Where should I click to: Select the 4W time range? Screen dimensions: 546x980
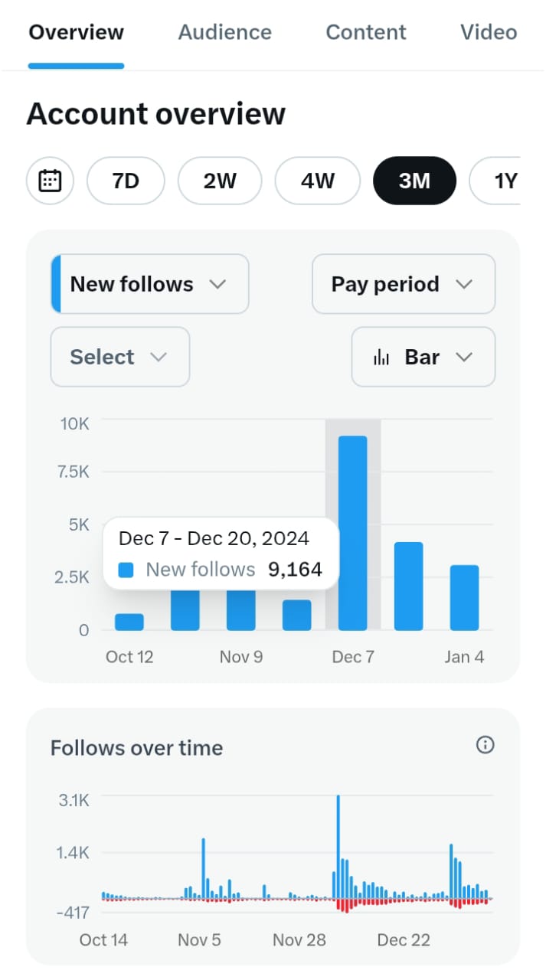pos(318,181)
